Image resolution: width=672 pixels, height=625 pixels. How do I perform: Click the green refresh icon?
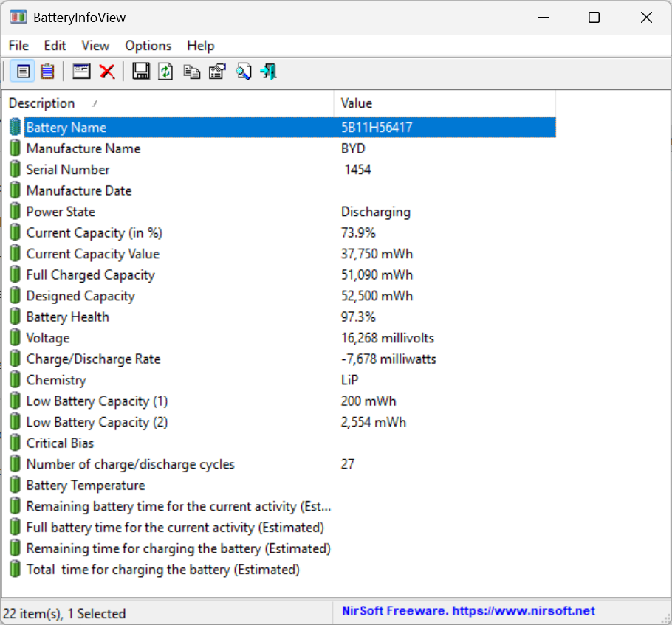(166, 72)
